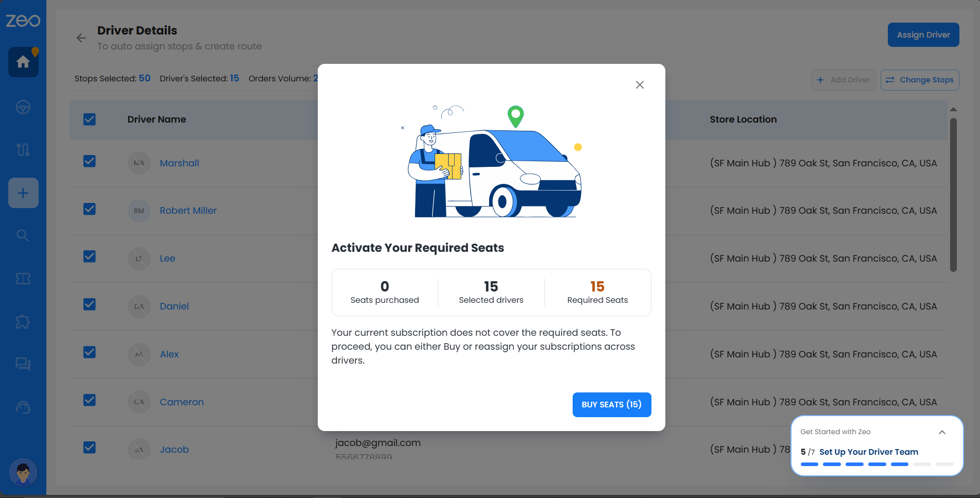Image resolution: width=980 pixels, height=498 pixels.
Task: Open the puzzle piece integrations icon
Action: click(23, 322)
